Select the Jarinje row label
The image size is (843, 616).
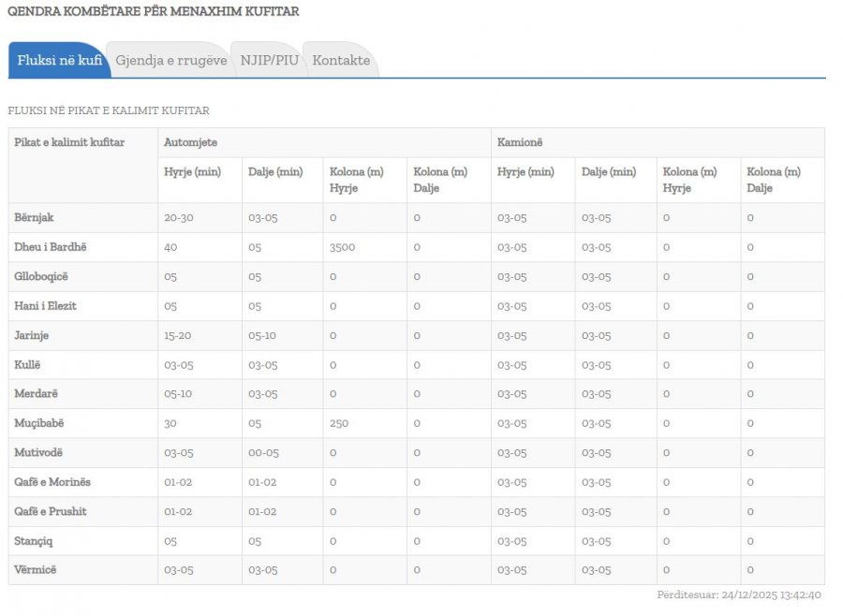[32, 335]
